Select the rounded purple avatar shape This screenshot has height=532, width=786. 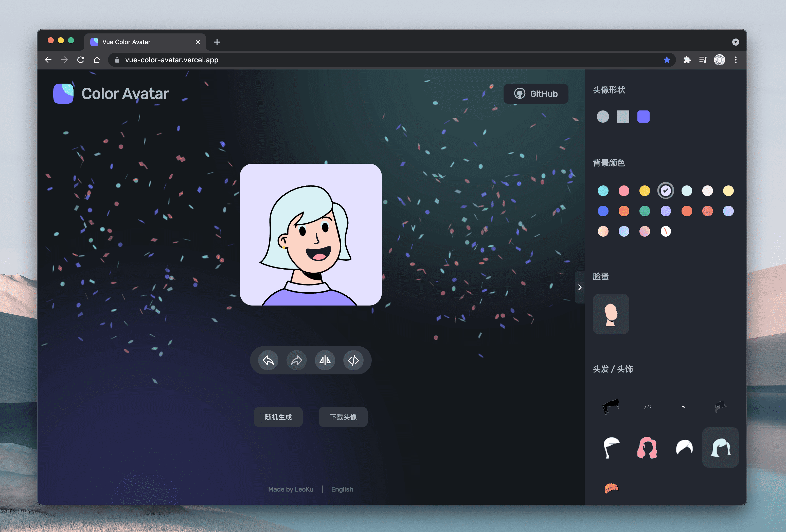[x=643, y=117]
